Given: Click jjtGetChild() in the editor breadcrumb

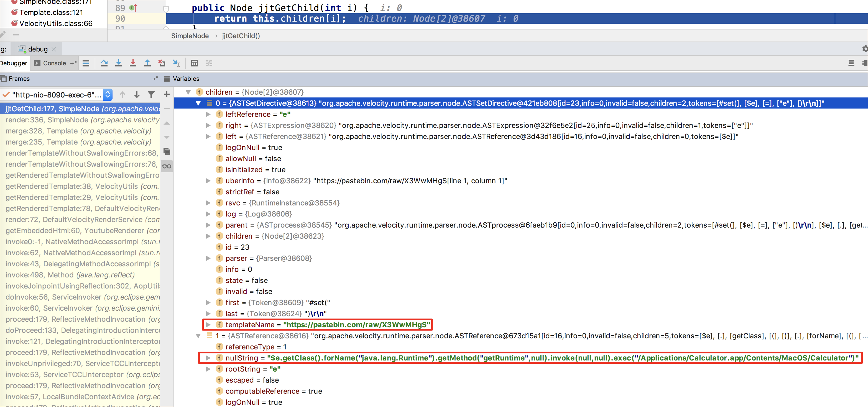Looking at the screenshot, I should click(241, 36).
